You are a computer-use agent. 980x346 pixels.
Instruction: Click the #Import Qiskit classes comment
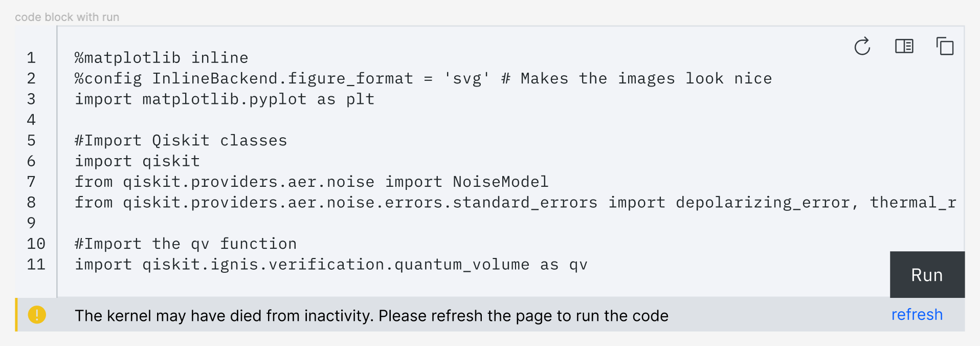click(181, 140)
